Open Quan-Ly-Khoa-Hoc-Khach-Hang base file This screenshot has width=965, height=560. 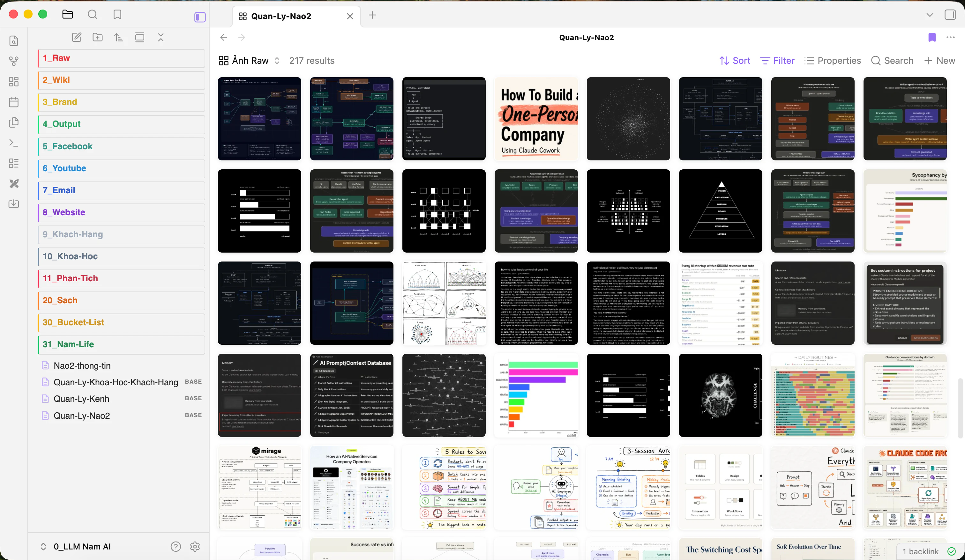click(x=121, y=382)
